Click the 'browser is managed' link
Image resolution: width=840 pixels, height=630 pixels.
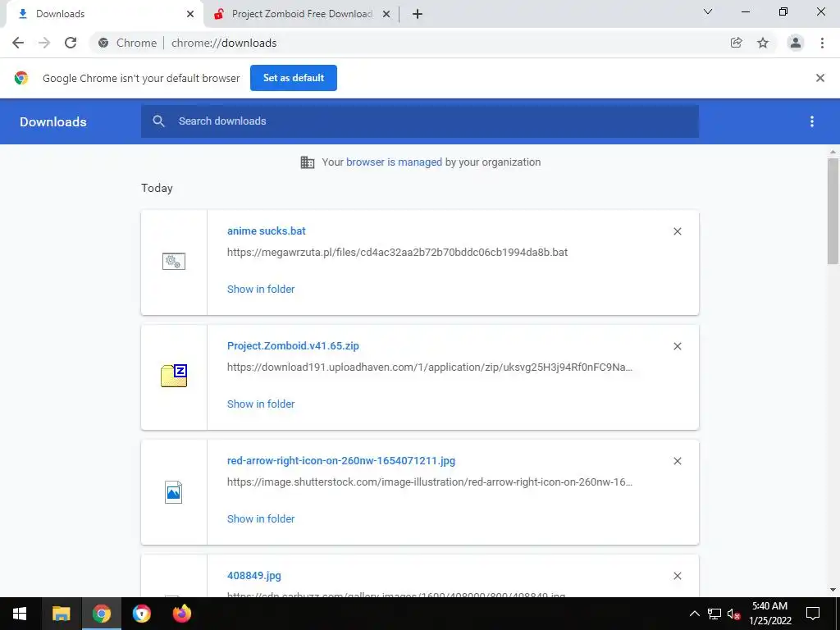click(394, 162)
